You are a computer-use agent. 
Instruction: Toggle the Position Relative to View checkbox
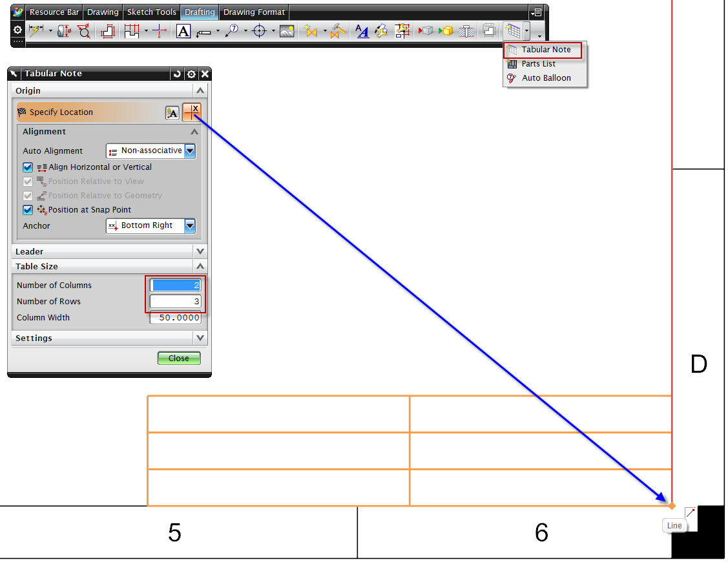tap(27, 181)
